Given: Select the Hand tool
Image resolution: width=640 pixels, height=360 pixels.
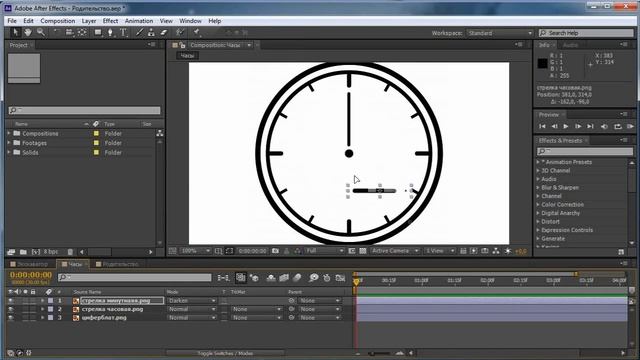Looking at the screenshot, I should 28,32.
